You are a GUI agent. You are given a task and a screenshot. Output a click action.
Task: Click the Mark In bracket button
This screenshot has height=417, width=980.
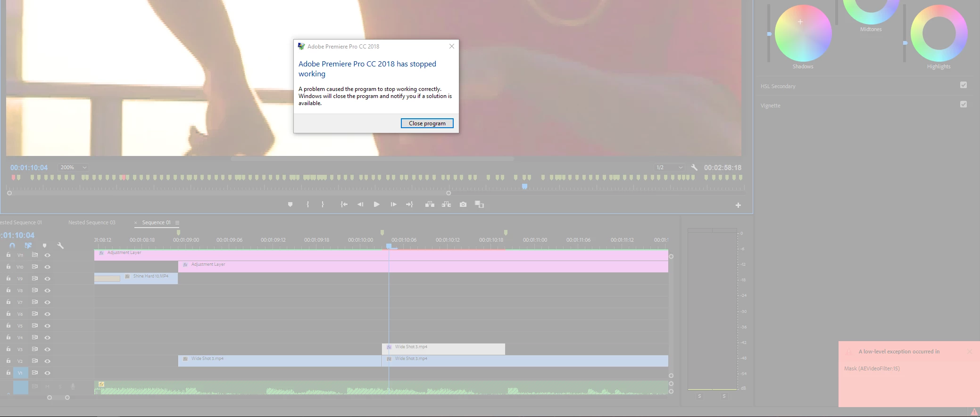(307, 204)
